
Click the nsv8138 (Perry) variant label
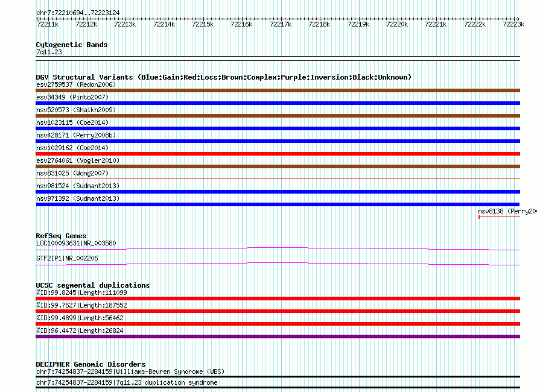(507, 211)
